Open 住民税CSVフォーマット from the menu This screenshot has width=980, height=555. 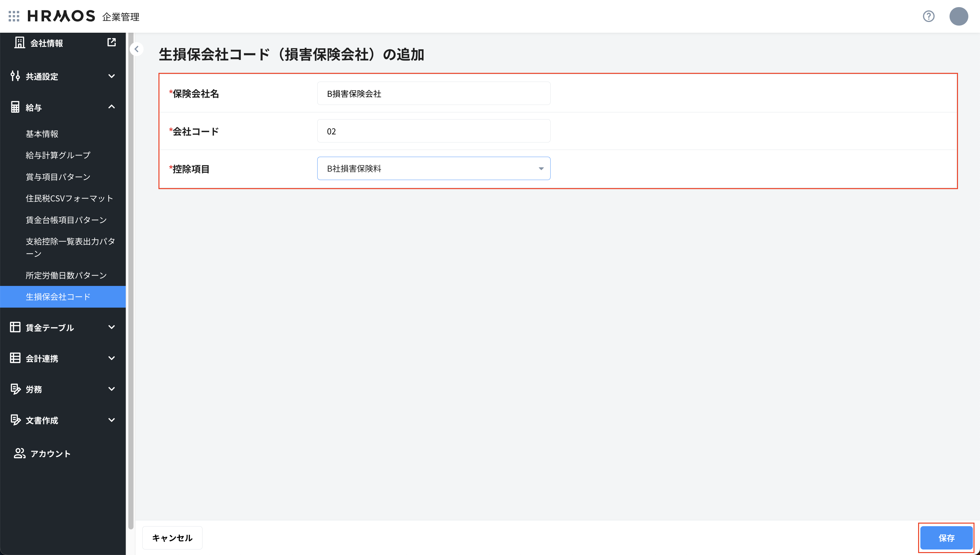69,198
